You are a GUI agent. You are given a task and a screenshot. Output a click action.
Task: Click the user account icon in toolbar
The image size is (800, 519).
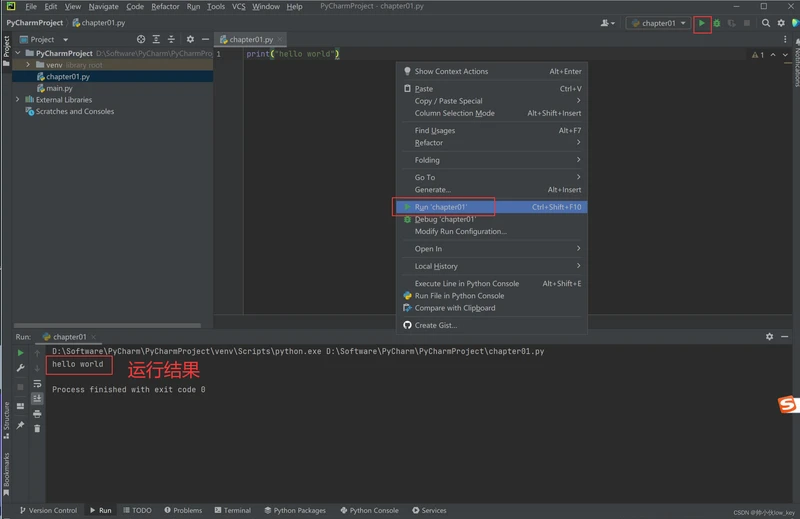click(607, 23)
